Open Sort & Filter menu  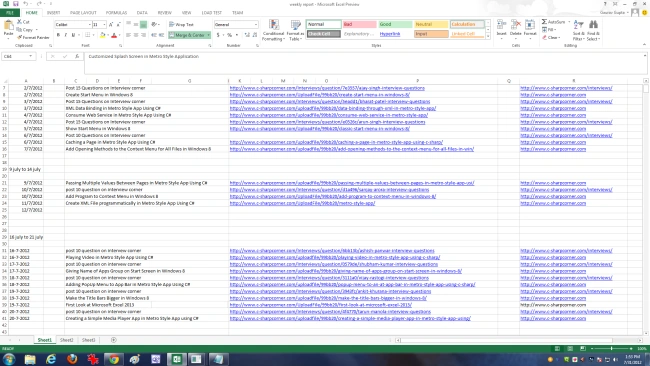579,30
